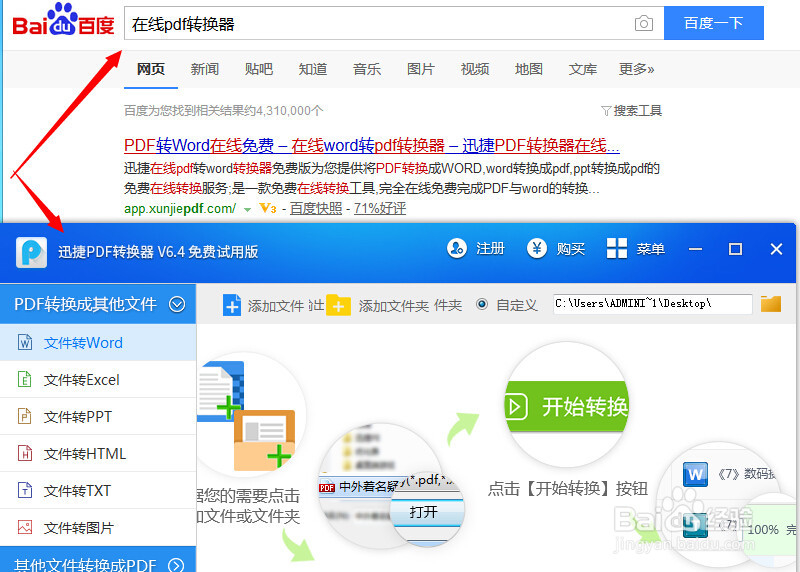
Task: Open the 视频 tab
Action: [x=475, y=69]
